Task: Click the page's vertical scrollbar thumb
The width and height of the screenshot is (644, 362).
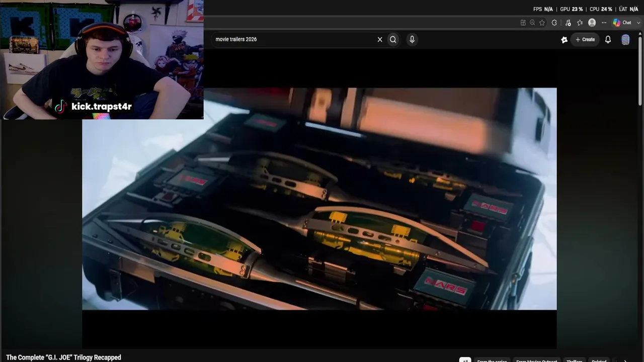Action: click(639, 70)
